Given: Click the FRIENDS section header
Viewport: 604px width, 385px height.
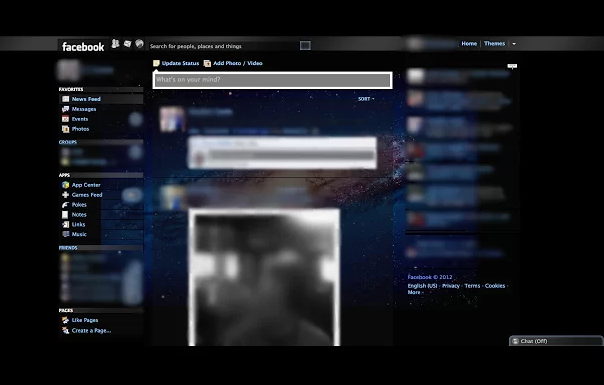Looking at the screenshot, I should tap(68, 248).
